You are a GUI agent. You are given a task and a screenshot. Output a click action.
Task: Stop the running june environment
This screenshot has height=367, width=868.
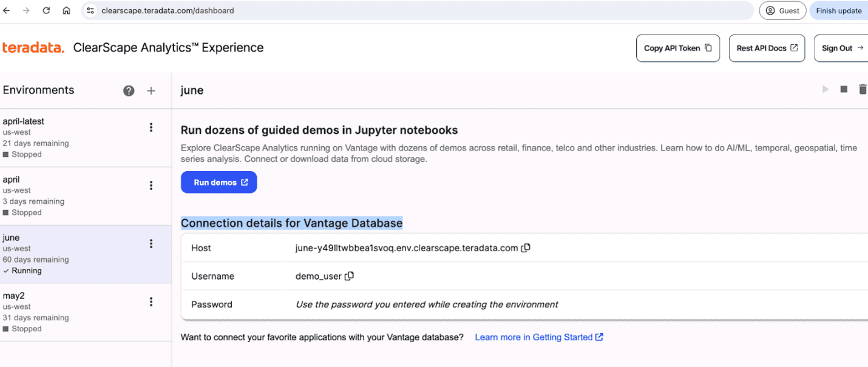(844, 89)
